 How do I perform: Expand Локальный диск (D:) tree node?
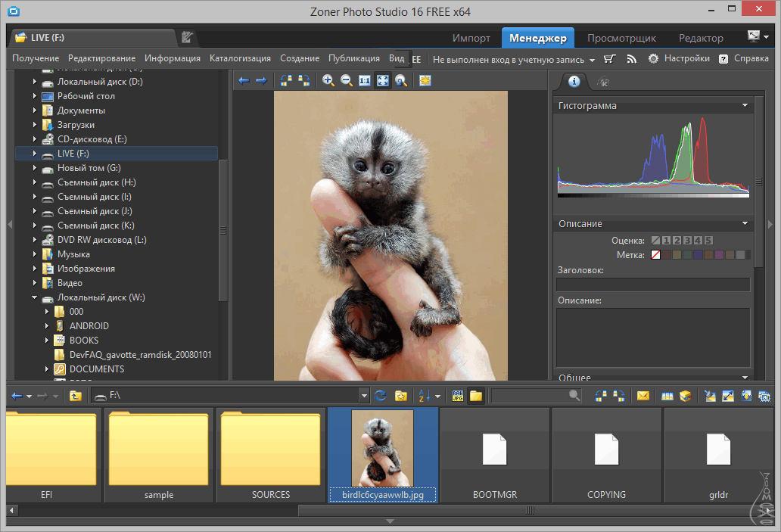tap(34, 81)
